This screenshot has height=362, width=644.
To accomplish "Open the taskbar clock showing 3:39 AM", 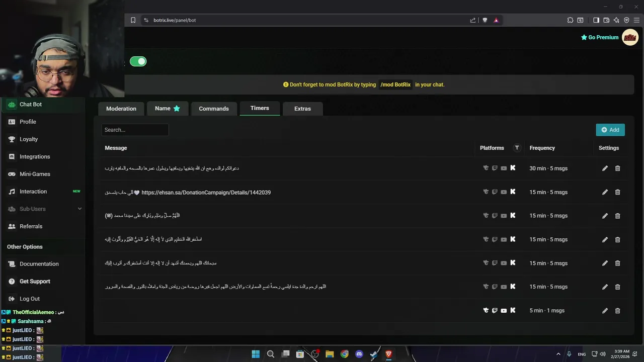I will [x=622, y=354].
